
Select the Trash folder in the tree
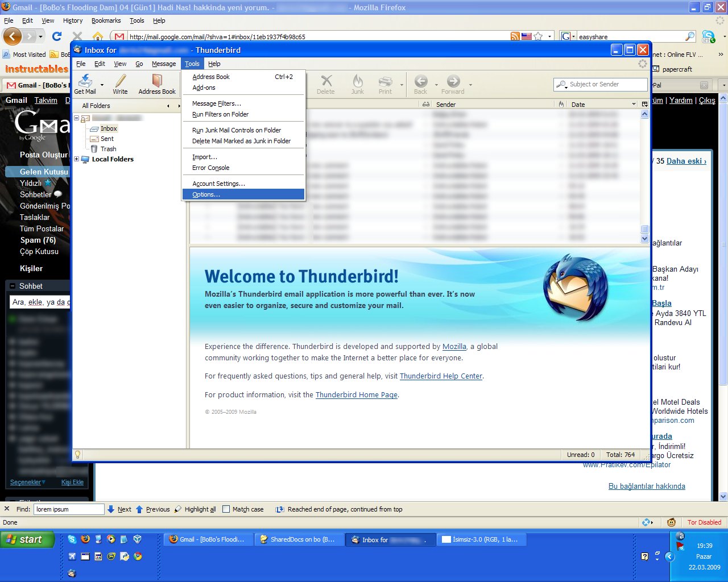tap(108, 149)
